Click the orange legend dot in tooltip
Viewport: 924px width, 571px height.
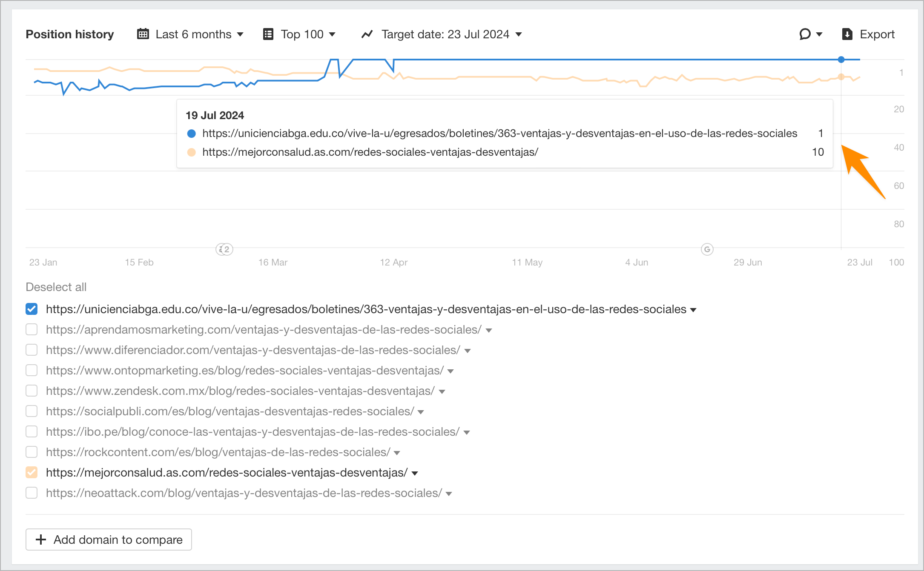coord(192,152)
